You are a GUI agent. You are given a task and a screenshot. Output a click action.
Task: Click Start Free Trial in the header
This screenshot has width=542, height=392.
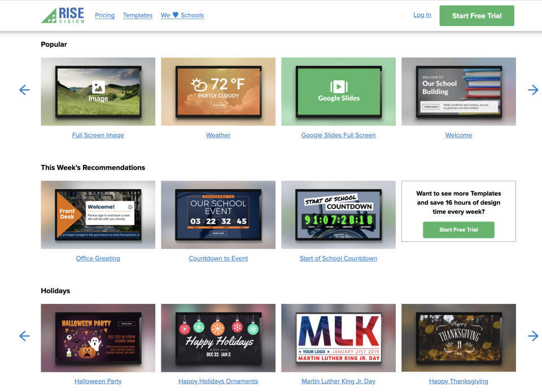coord(477,16)
